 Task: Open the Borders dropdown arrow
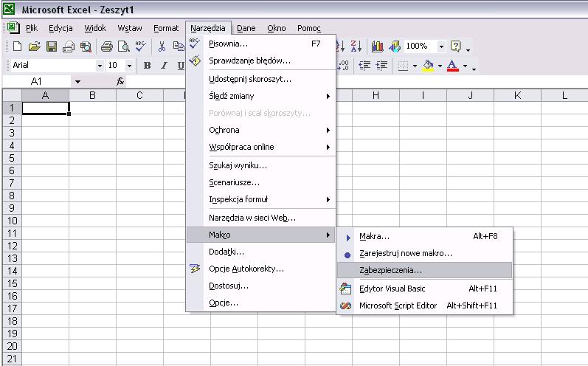click(415, 66)
